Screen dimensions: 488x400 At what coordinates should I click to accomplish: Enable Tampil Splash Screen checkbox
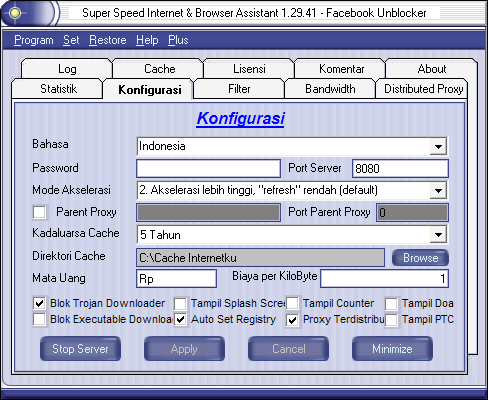180,303
